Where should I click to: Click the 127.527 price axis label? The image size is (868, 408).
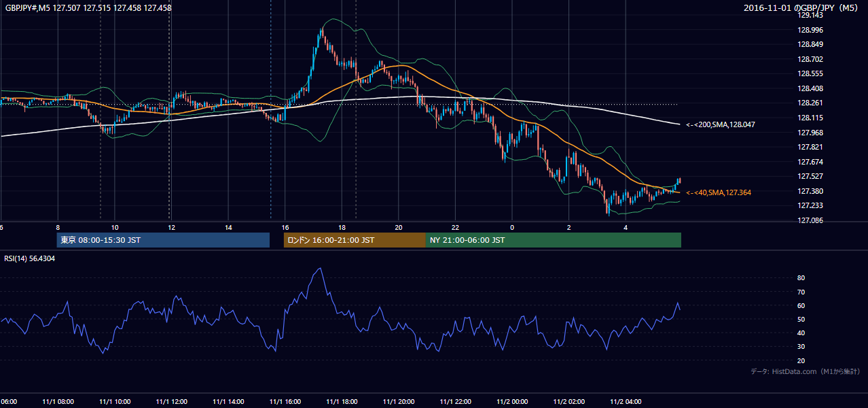pyautogui.click(x=810, y=176)
